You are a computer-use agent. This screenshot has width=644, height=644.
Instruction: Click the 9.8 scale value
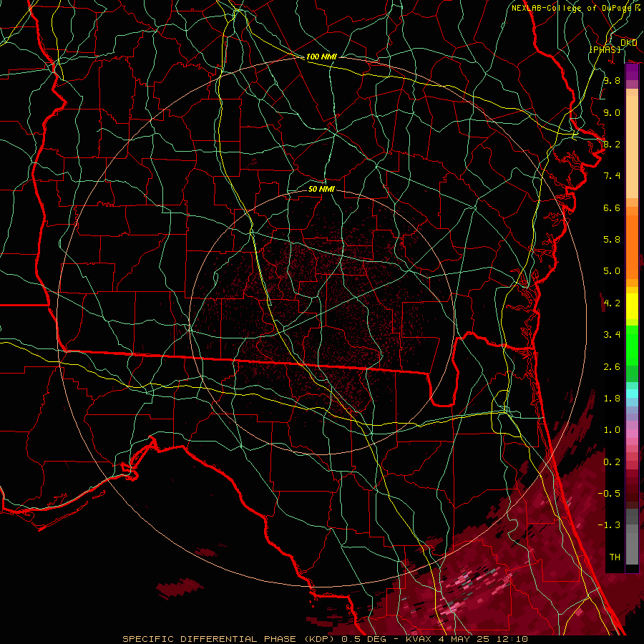point(612,80)
